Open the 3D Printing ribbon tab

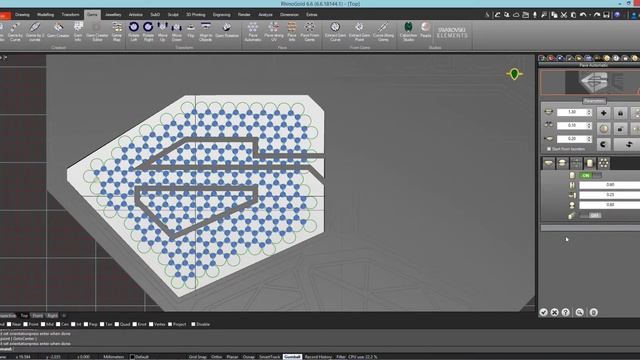(x=196, y=15)
